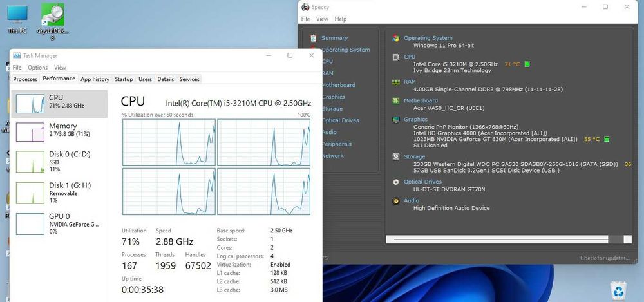Select Operating System in Speccy sidebar
This screenshot has height=302, width=644.
click(346, 50)
